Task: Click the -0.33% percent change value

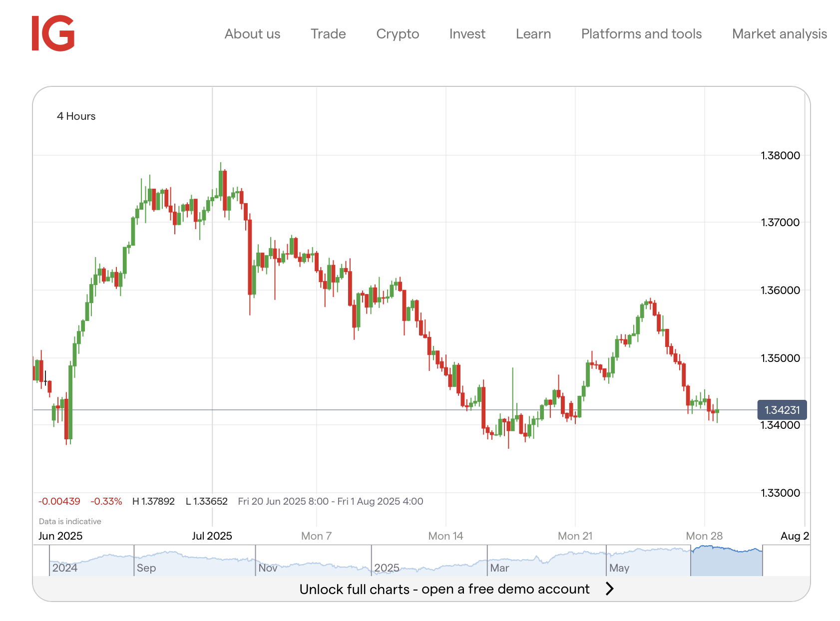Action: (x=106, y=502)
